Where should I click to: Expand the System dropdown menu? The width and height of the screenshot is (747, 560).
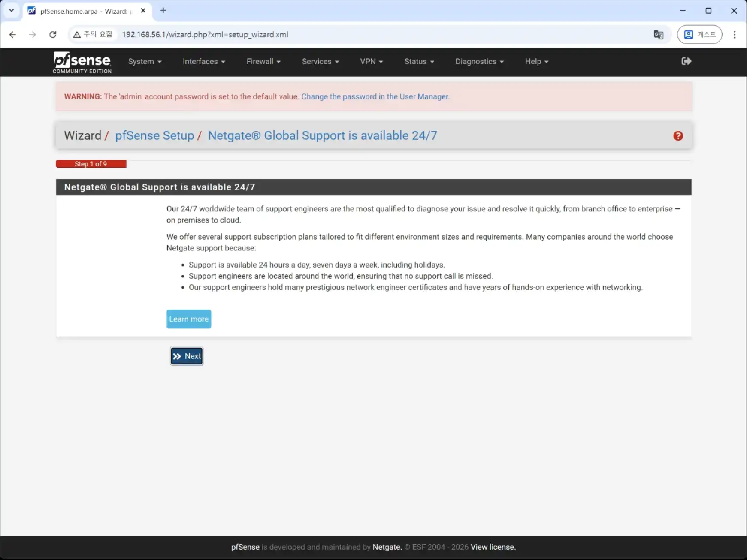click(145, 62)
